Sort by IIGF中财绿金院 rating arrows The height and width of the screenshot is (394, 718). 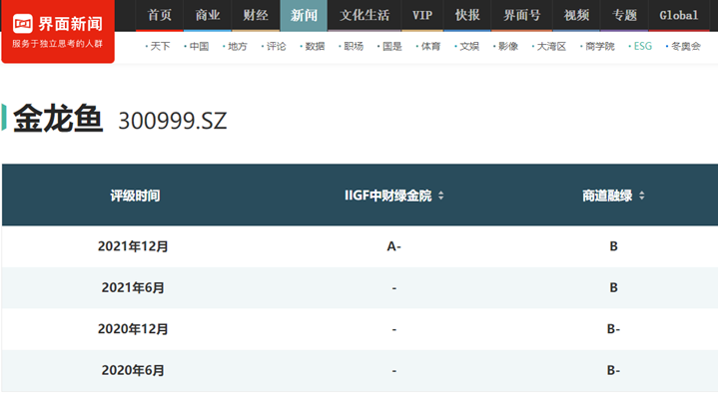click(441, 196)
